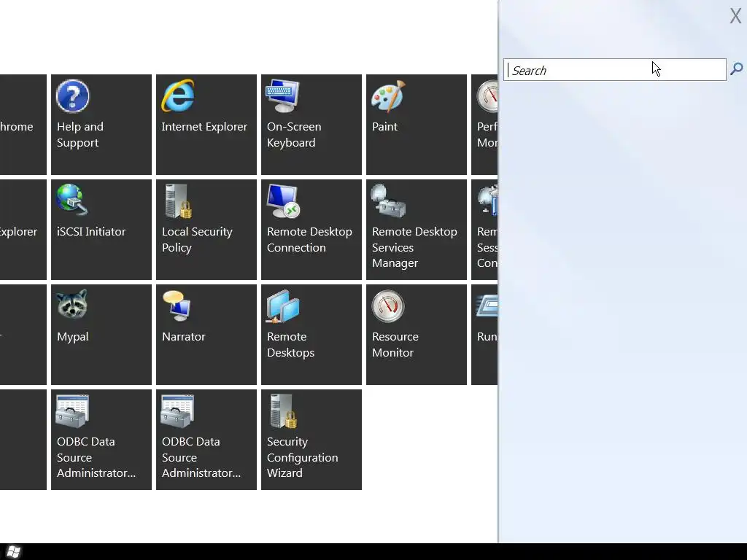Open the Remote Desktops icon
The width and height of the screenshot is (747, 560).
pyautogui.click(x=282, y=306)
